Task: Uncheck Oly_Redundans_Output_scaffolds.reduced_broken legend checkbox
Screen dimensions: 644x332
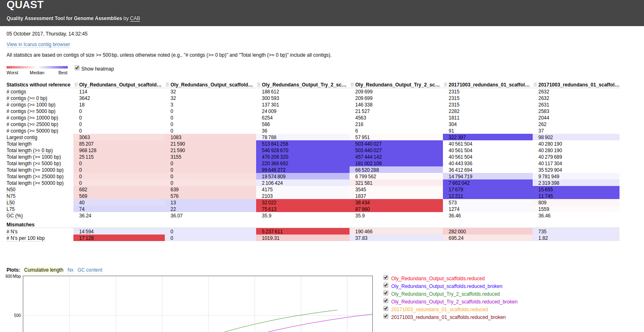Action: click(386, 286)
